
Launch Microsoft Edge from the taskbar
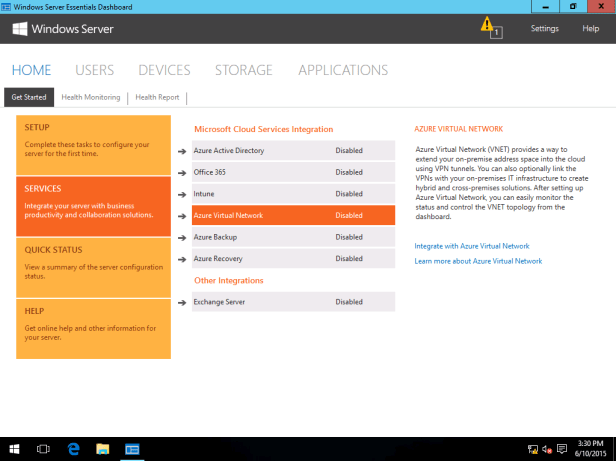[73, 450]
